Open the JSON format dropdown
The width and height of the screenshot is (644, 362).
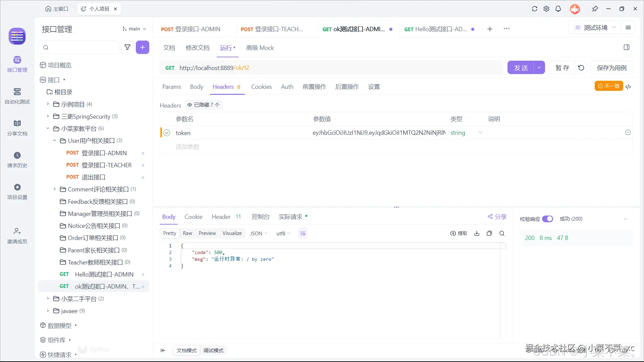[x=259, y=233]
